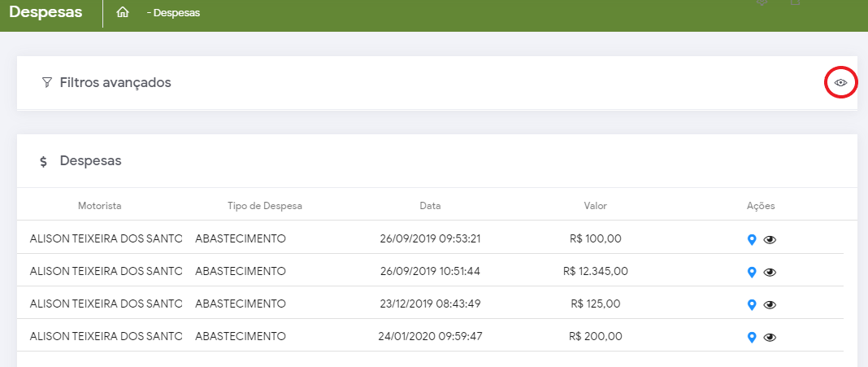
Task: Select the 26/09/2019 10:51:44 expense row
Action: (x=430, y=271)
